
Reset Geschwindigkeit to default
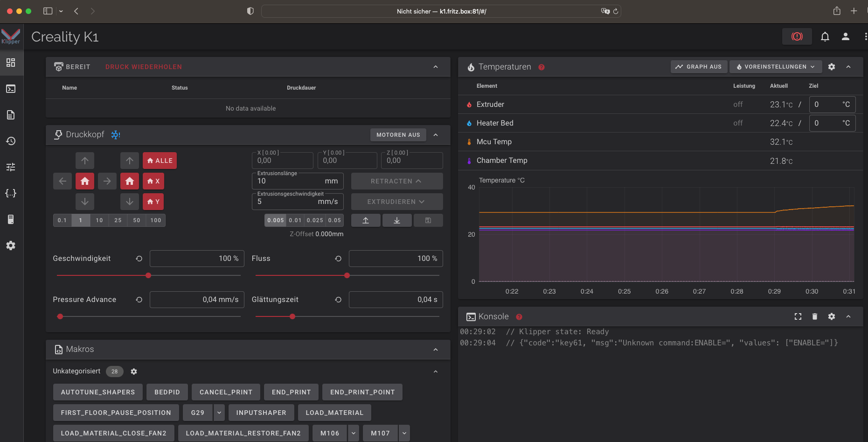[139, 259]
